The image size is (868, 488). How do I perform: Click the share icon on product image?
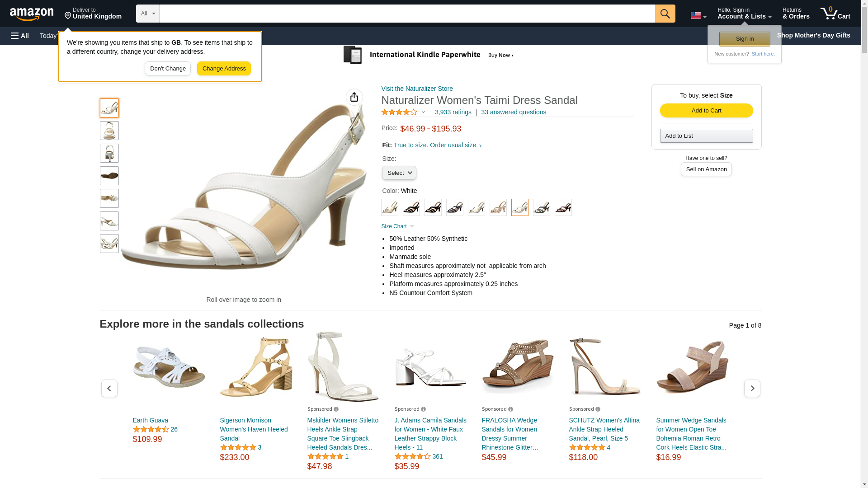(354, 97)
